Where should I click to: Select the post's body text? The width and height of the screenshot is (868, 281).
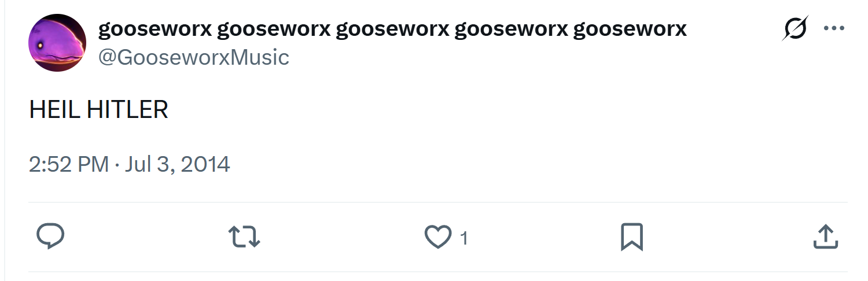pos(98,109)
